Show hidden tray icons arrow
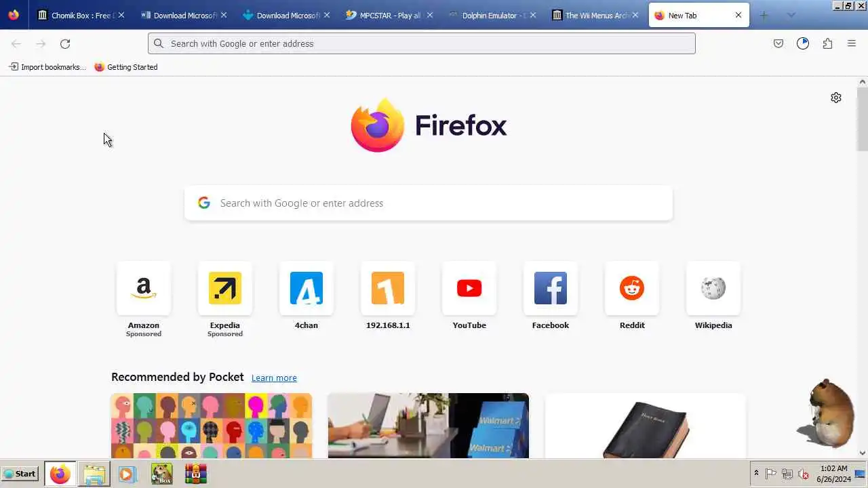This screenshot has width=868, height=488. coord(756,473)
